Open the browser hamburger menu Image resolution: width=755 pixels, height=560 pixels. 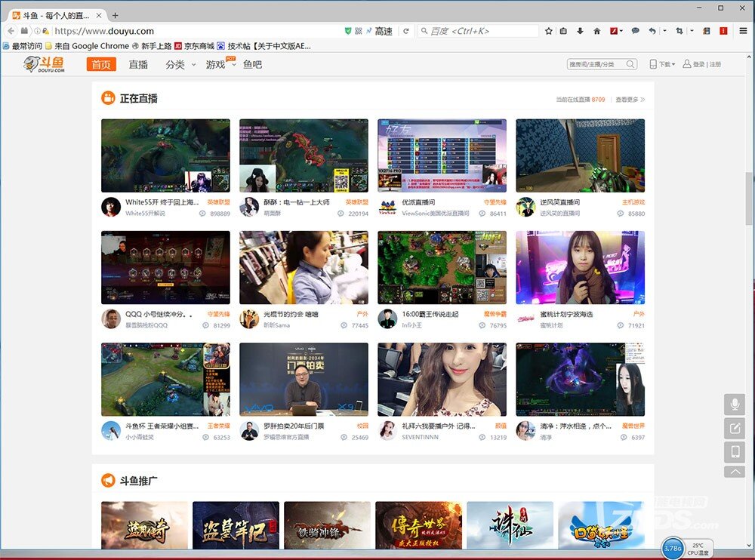[743, 31]
